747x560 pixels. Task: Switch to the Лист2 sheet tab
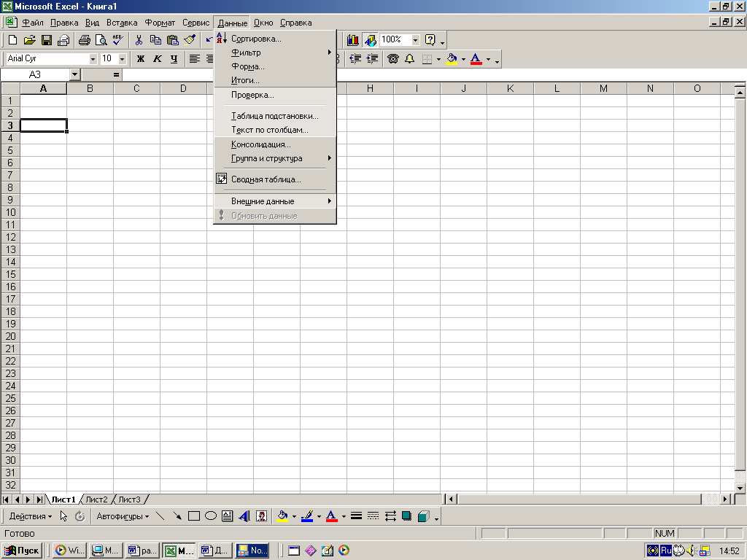tap(97, 499)
